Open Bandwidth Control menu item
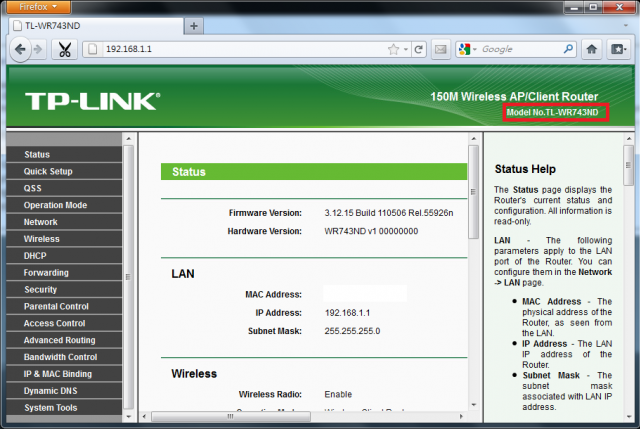Image resolution: width=640 pixels, height=429 pixels. (x=64, y=357)
